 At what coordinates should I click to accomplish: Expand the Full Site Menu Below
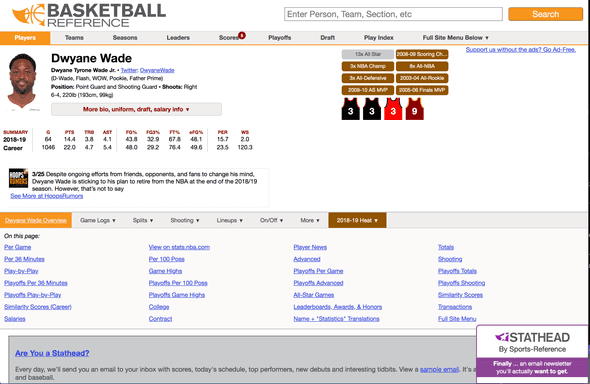455,38
